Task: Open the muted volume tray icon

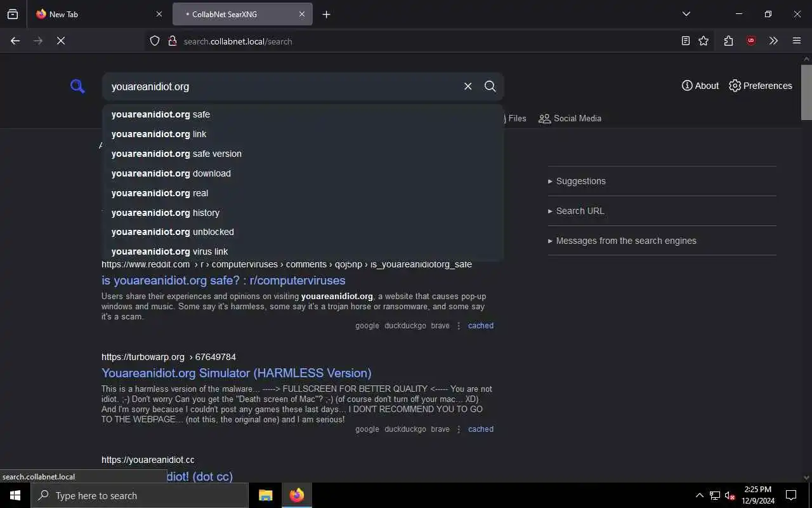Action: 730,495
